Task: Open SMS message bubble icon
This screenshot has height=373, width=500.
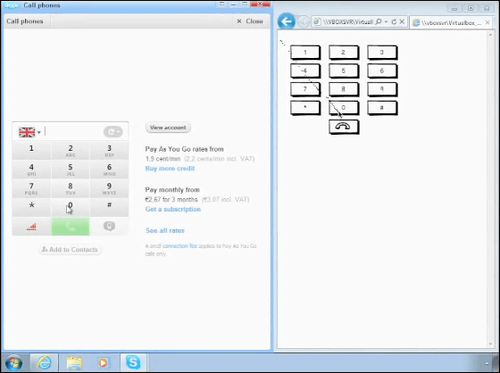Action: tap(109, 226)
